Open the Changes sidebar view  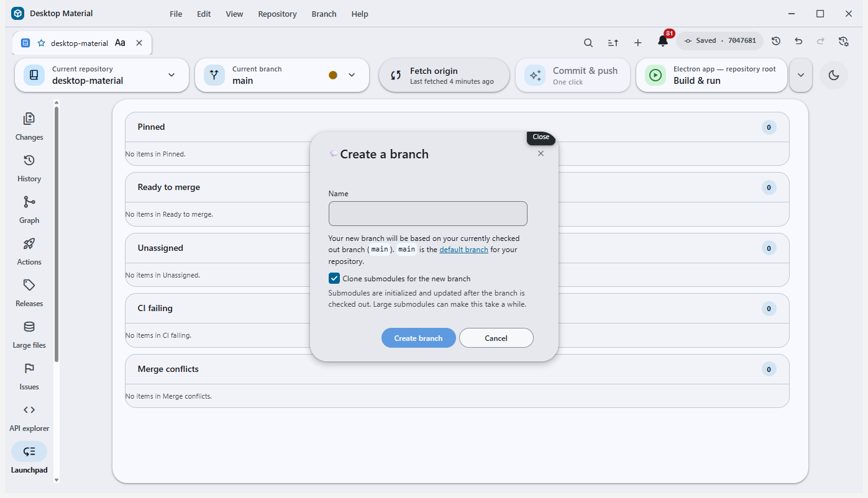pos(29,126)
